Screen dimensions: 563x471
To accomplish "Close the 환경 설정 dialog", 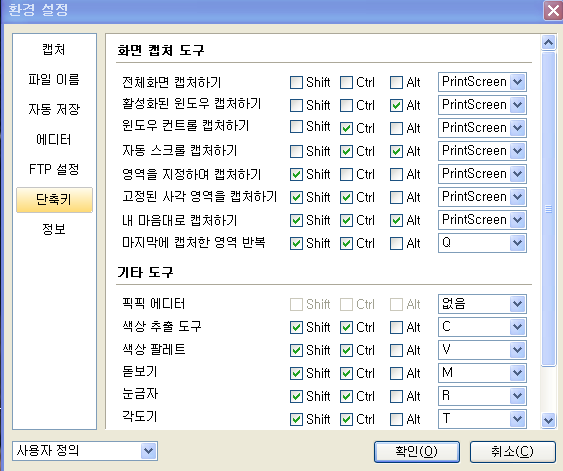I will [553, 11].
